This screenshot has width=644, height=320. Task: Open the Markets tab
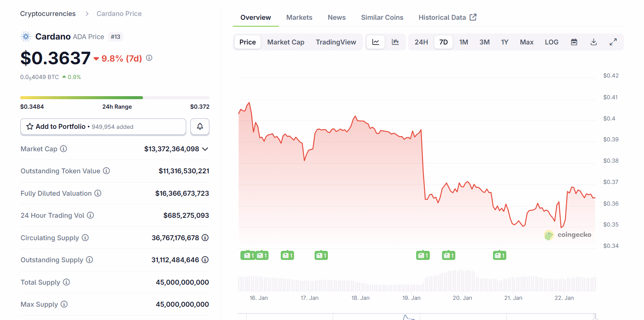tap(299, 17)
